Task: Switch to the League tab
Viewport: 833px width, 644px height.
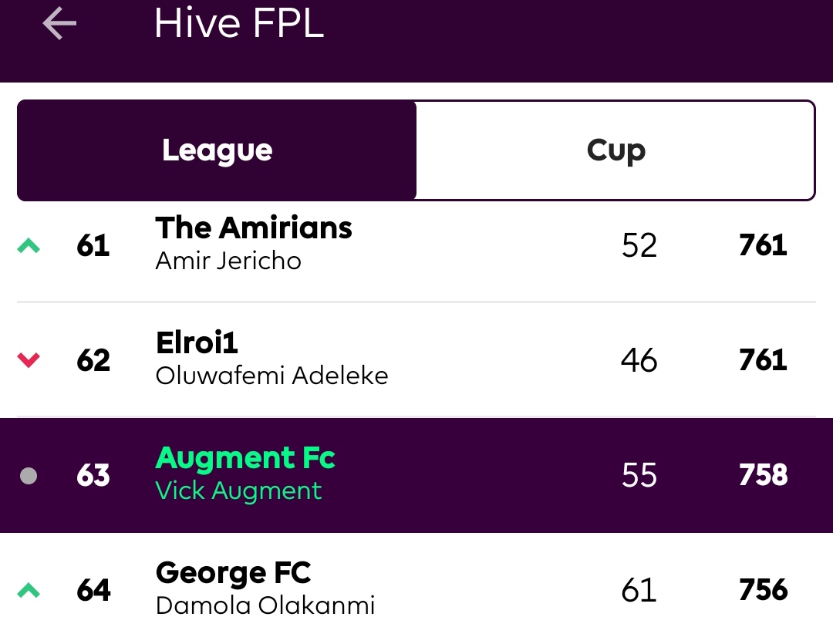Action: 217,150
